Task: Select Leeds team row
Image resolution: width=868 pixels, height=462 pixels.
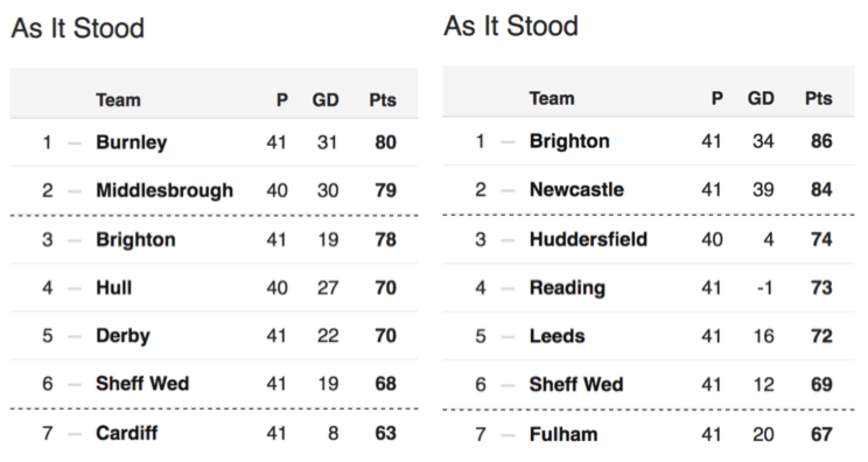Action: coord(648,336)
